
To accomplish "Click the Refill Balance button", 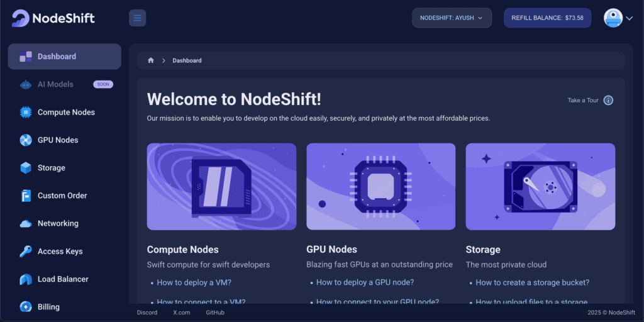I will pos(548,18).
